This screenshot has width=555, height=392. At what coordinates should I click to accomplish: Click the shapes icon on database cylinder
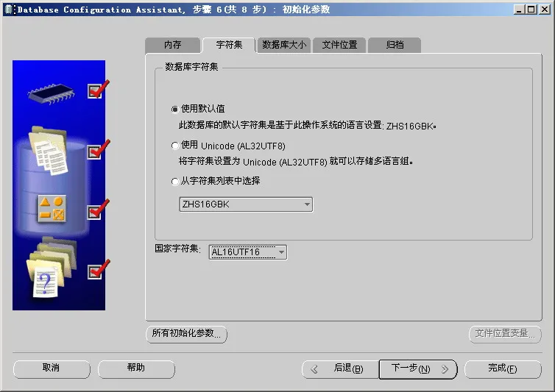pyautogui.click(x=52, y=208)
